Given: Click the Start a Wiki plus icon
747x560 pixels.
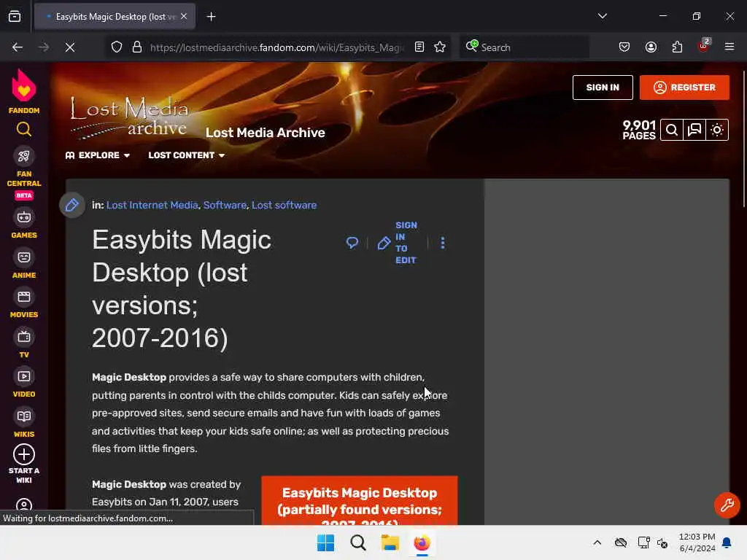Looking at the screenshot, I should 24,454.
